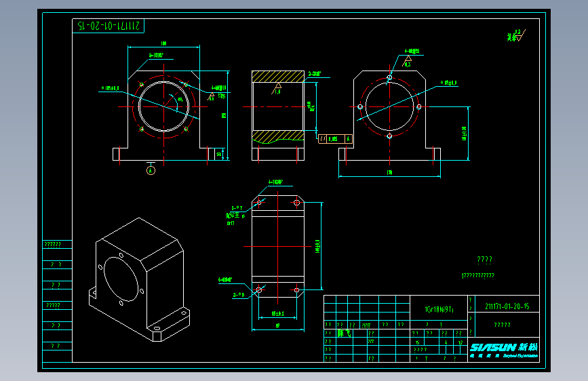Select the lower-left hole in the plan view
Image resolution: width=588 pixels, height=381 pixels.
[259, 290]
